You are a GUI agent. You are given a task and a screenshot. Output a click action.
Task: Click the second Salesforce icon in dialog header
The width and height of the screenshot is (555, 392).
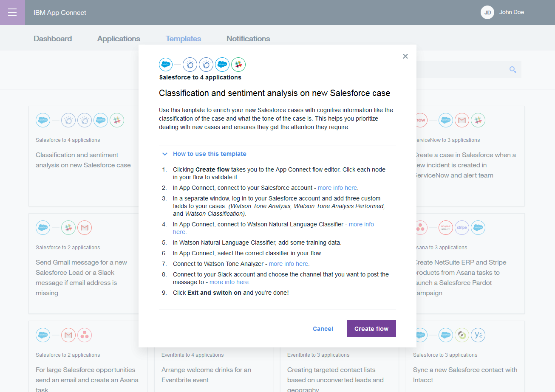point(222,65)
